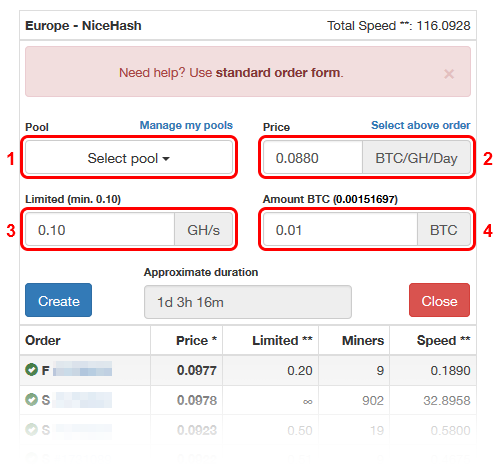Click check icon on faded S order

31,429
